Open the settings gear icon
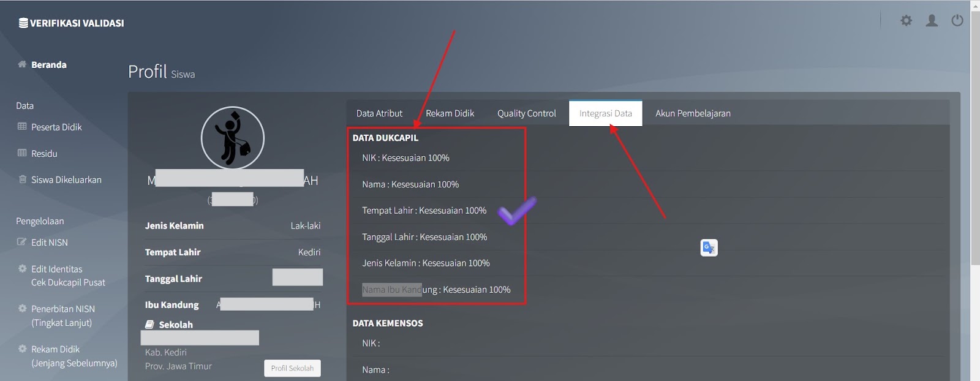The height and width of the screenshot is (381, 980). tap(906, 21)
